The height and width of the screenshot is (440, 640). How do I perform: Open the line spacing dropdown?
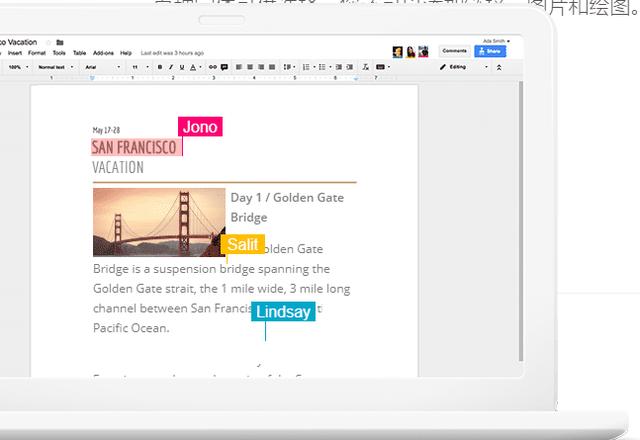pyautogui.click(x=289, y=67)
